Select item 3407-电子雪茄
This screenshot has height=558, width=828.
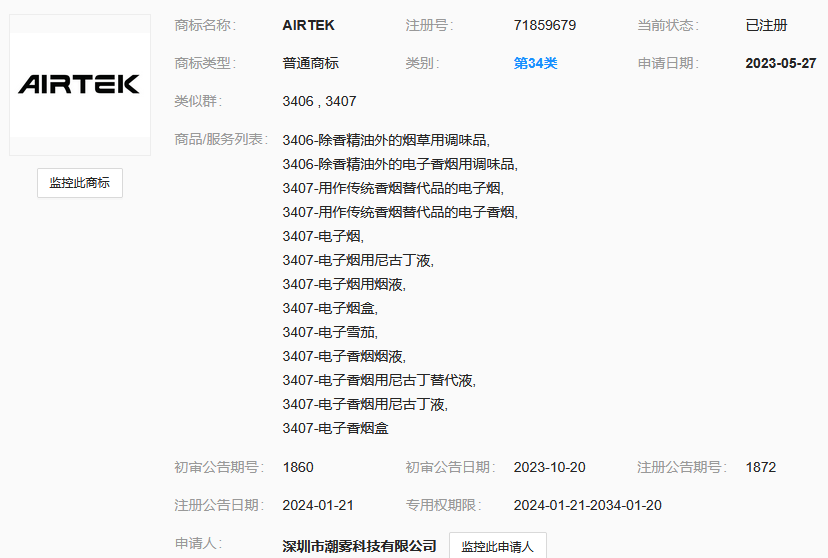tap(330, 332)
